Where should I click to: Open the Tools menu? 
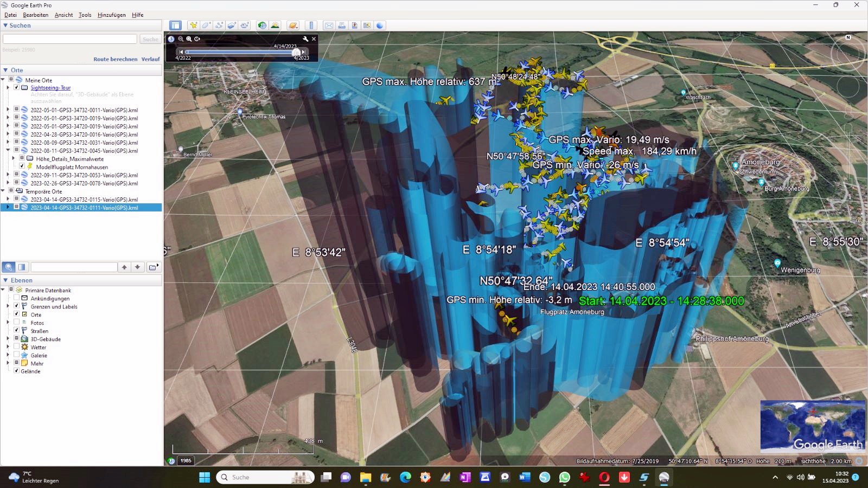85,15
